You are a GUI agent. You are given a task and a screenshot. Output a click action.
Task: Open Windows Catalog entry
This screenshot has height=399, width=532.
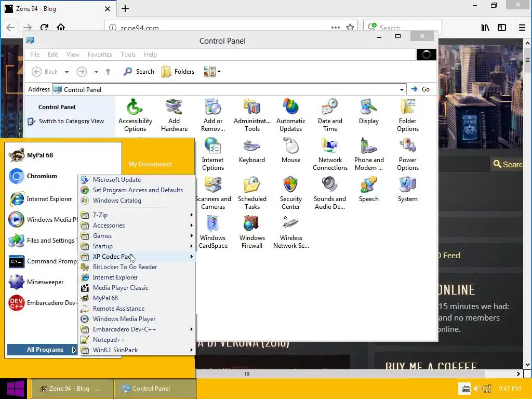[x=137, y=201]
